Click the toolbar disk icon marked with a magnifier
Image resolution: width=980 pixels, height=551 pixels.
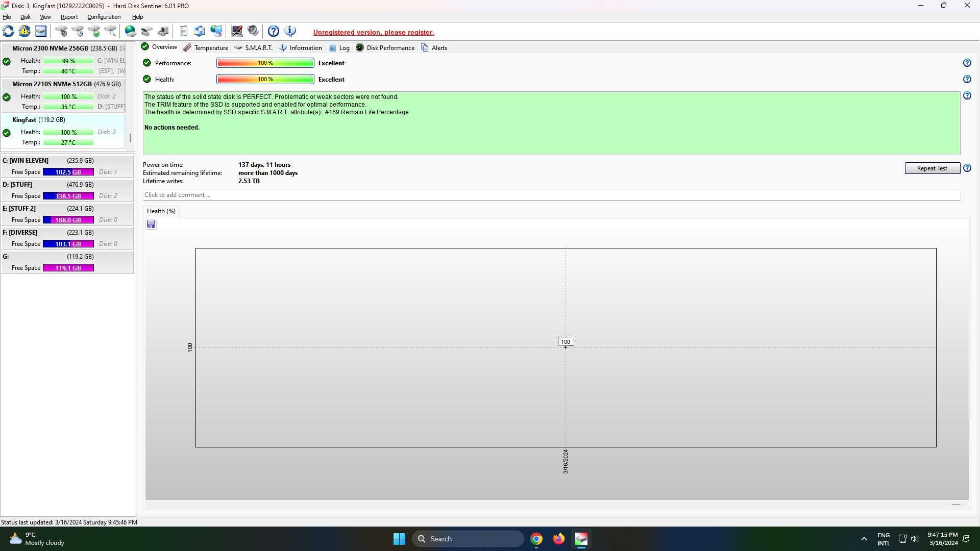(110, 31)
